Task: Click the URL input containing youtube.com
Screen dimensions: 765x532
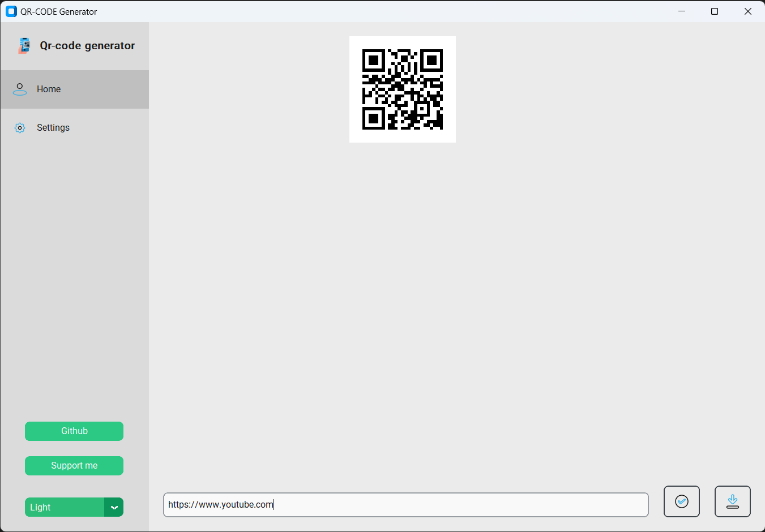Action: (x=405, y=504)
